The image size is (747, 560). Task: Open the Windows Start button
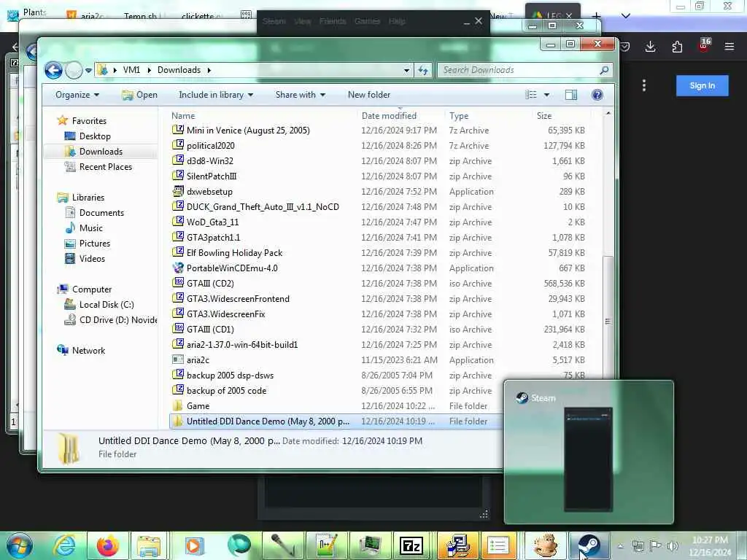(x=20, y=545)
